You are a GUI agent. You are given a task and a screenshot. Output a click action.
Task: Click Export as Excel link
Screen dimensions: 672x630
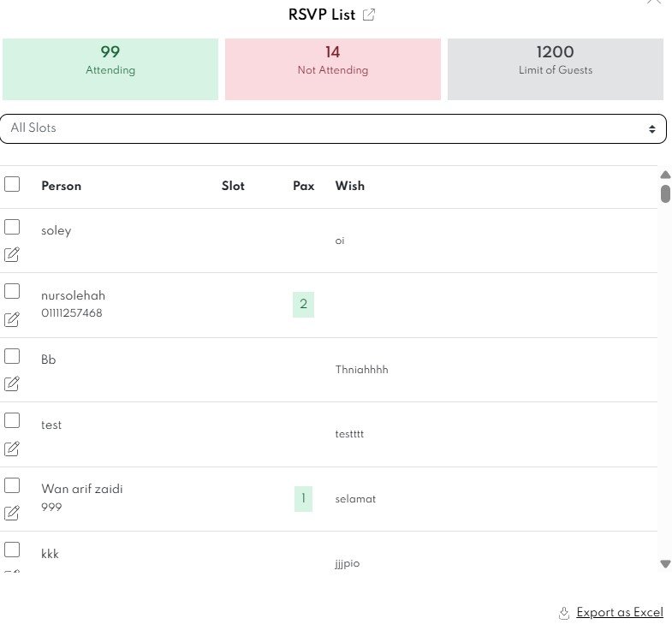click(620, 613)
